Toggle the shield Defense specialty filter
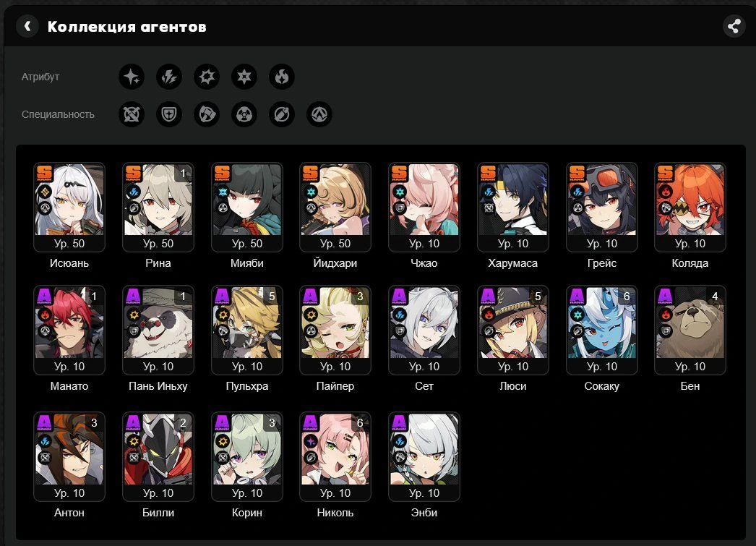Image resolution: width=756 pixels, height=546 pixels. point(169,114)
